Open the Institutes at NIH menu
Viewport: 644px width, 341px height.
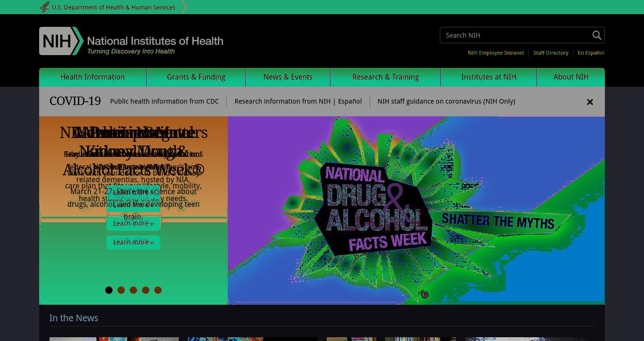click(x=489, y=77)
